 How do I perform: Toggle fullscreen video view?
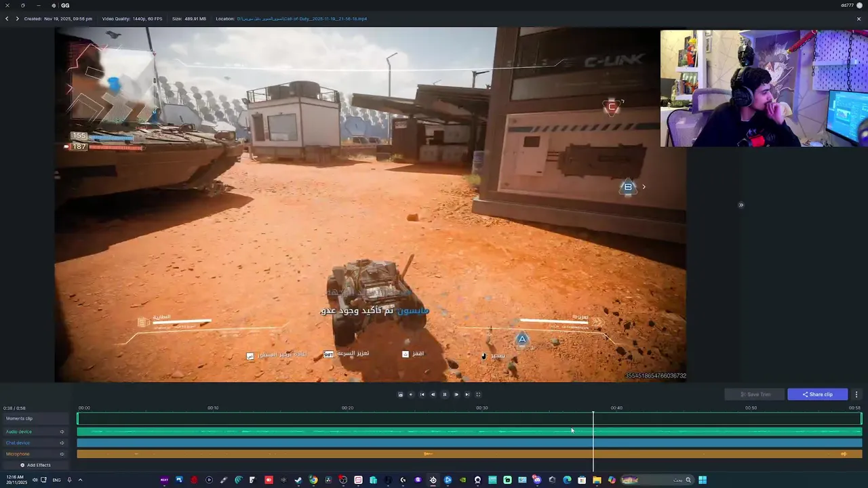coord(478,394)
